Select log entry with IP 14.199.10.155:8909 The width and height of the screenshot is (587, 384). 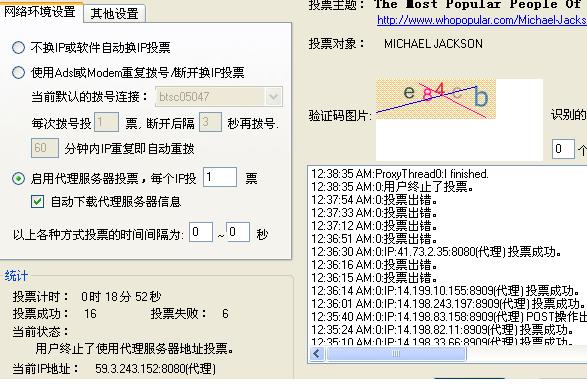click(x=445, y=290)
